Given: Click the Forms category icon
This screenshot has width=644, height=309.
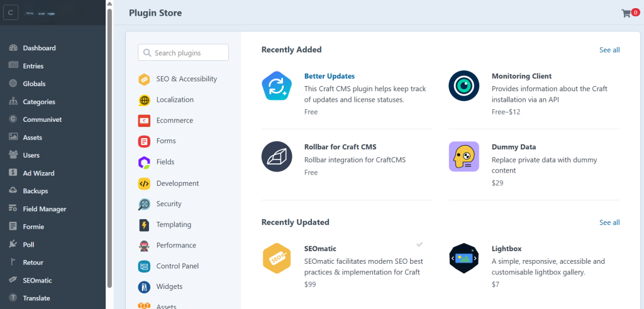Looking at the screenshot, I should (144, 141).
